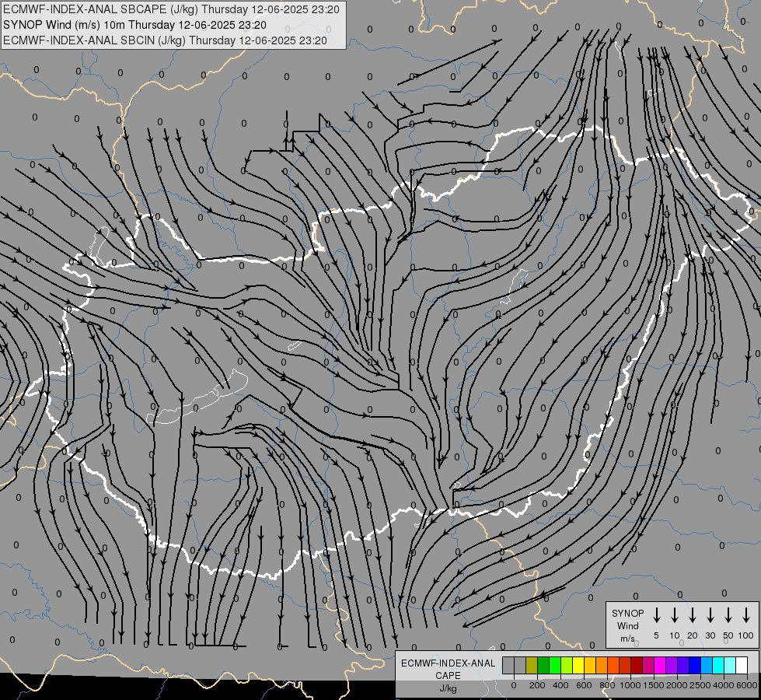The image size is (761, 700).
Task: Click the 200 tick label in the CAPE scale
Action: coord(537,685)
